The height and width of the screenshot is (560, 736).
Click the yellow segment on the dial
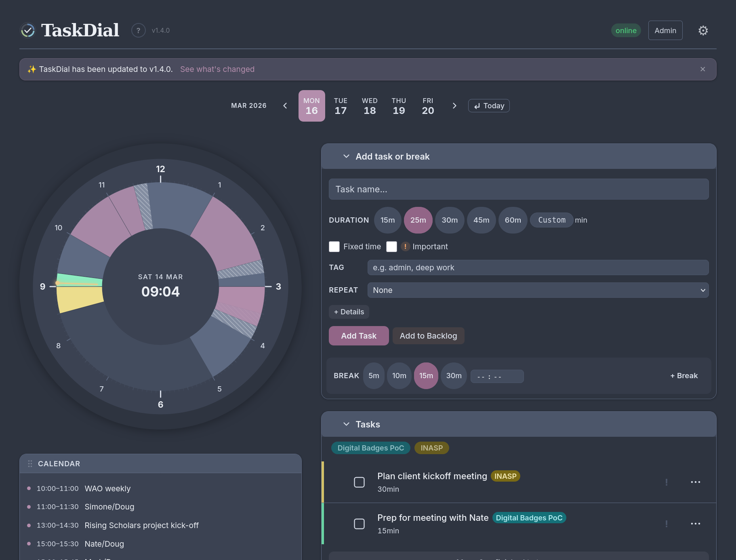point(79,299)
